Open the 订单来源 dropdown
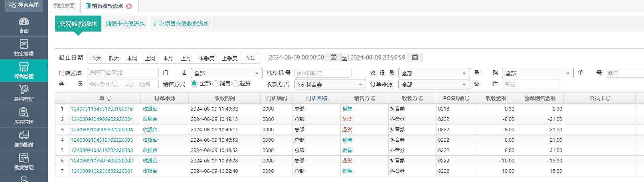The height and width of the screenshot is (182, 644). point(434,84)
